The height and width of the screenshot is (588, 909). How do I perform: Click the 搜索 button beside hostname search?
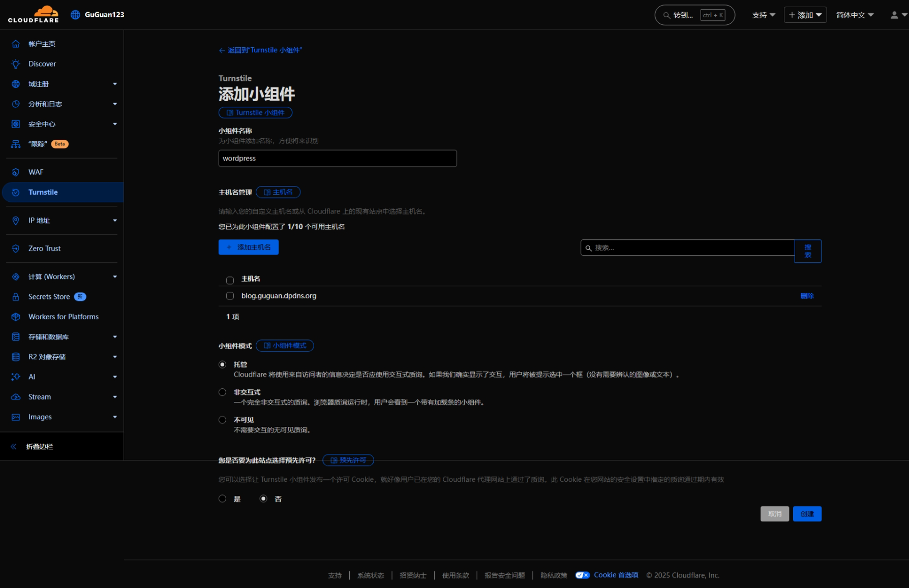[808, 251]
